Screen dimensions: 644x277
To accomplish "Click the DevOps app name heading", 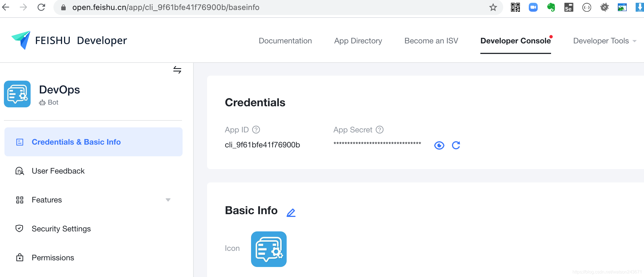I will [x=60, y=90].
